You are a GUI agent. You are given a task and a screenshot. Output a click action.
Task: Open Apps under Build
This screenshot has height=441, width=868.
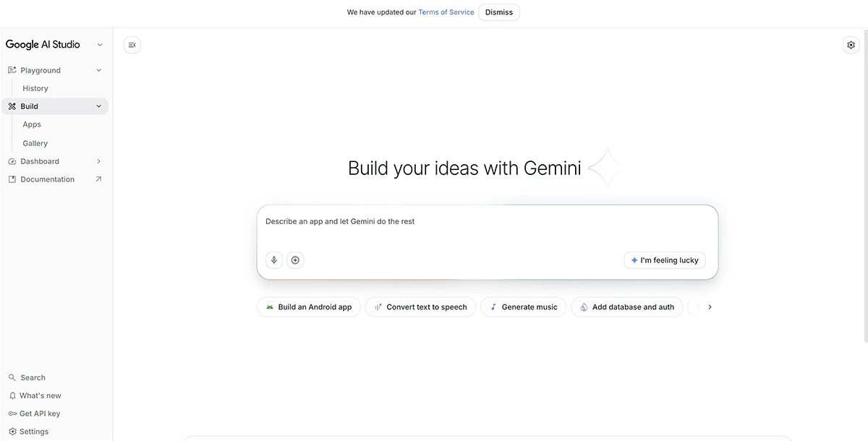point(32,124)
